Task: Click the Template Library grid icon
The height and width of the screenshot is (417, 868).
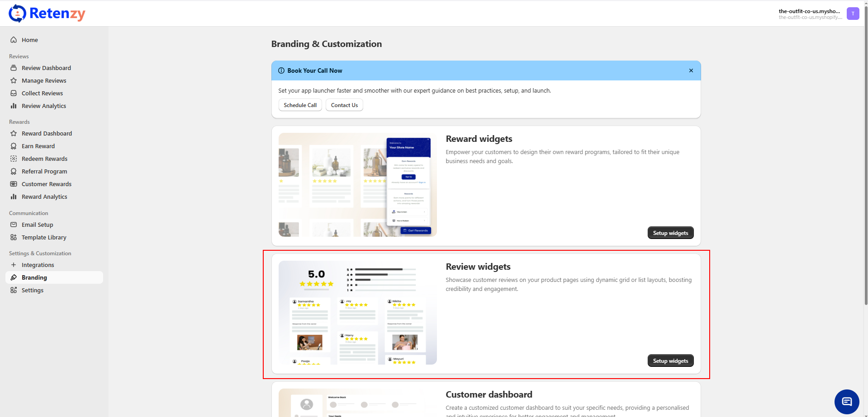Action: tap(14, 237)
